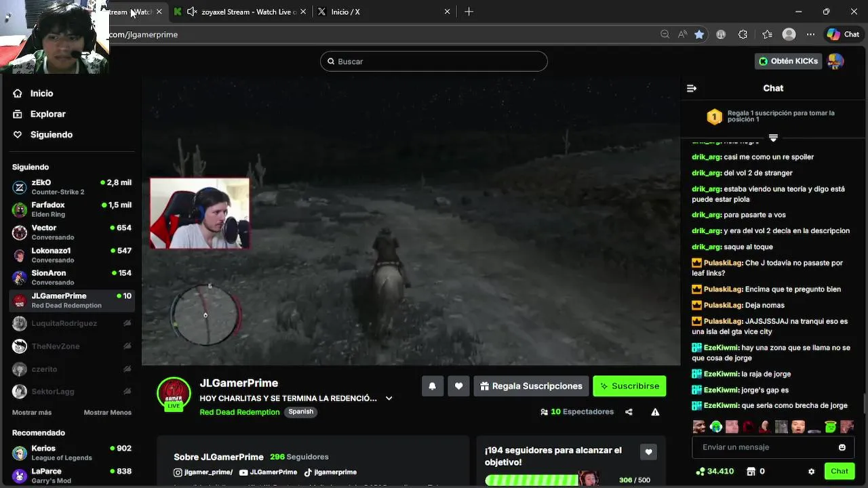868x488 pixels.
Task: Select SionAron channel in sidebar
Action: point(72,277)
